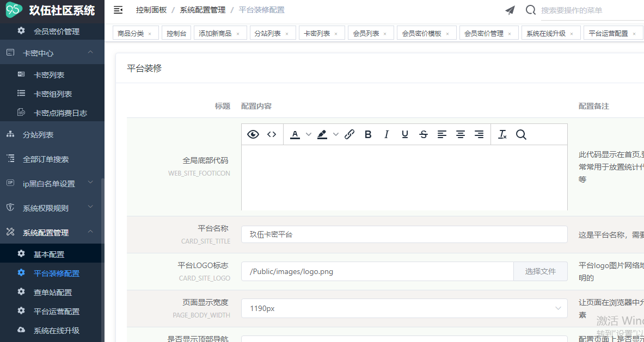The width and height of the screenshot is (644, 342).
Task: Close the 添加新商品 tab
Action: point(238,34)
